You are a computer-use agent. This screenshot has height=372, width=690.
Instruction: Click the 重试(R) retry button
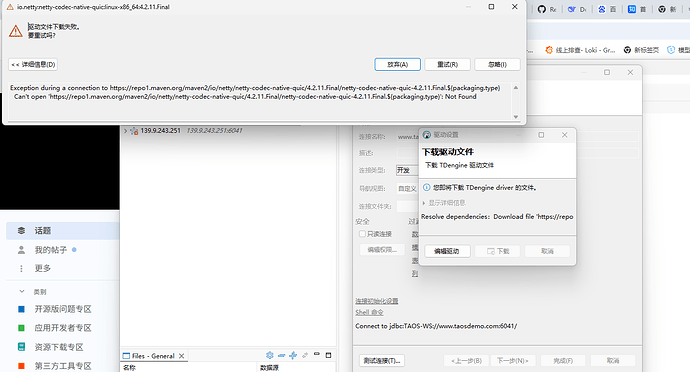point(447,64)
